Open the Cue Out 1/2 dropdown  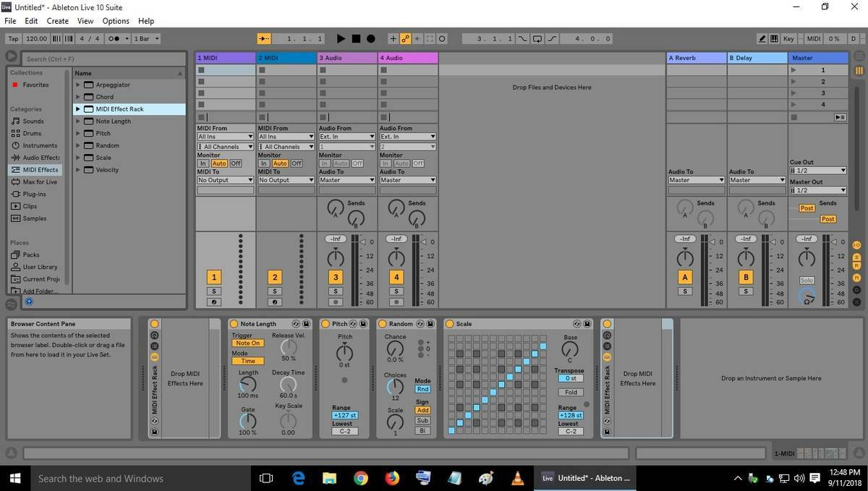(818, 171)
